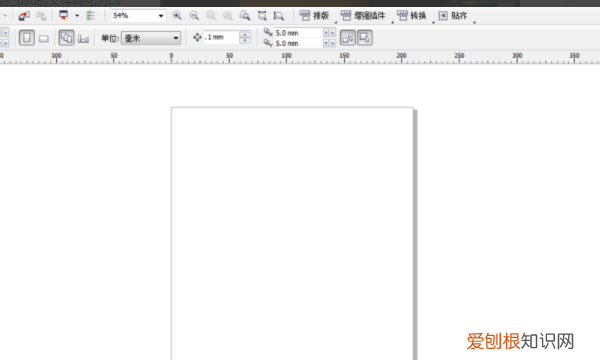Open the 贴齐 snap menu

(453, 16)
